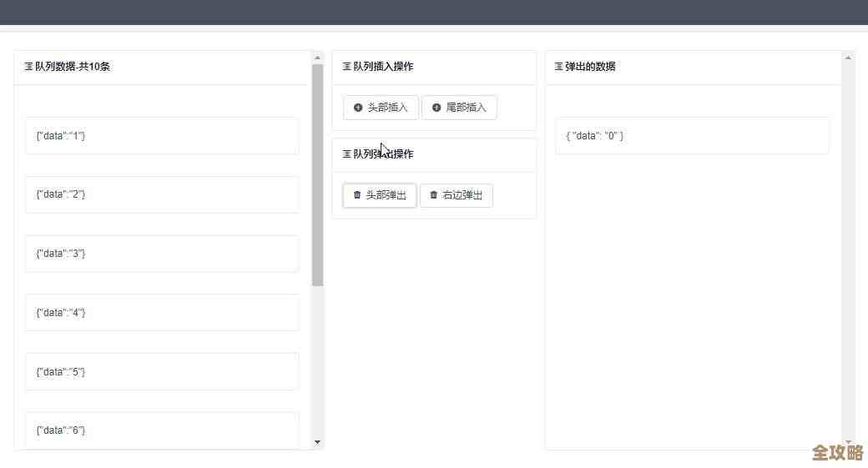Click the queue data list scrollbar thumb
The width and height of the screenshot is (868, 468).
(317, 175)
